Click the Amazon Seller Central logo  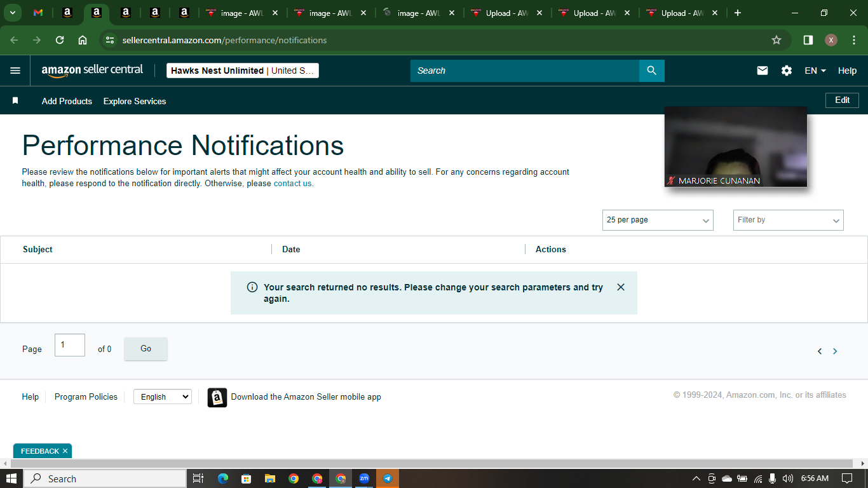pos(92,71)
